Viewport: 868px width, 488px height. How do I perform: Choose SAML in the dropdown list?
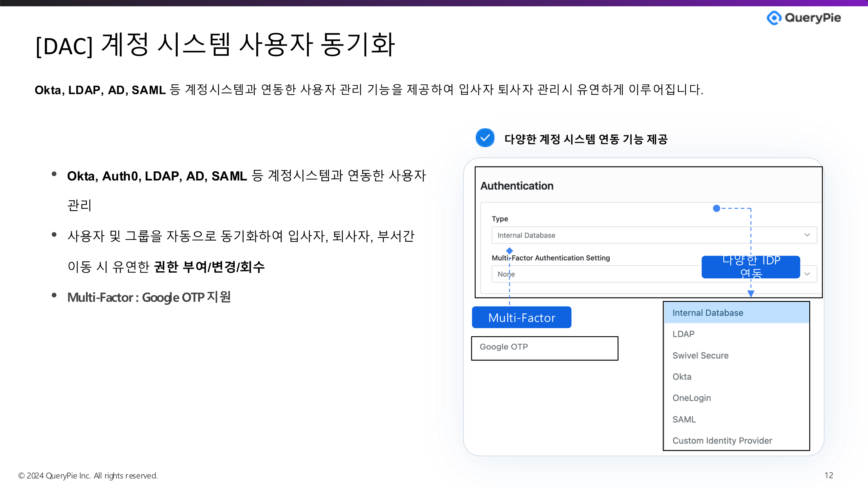[x=684, y=419]
